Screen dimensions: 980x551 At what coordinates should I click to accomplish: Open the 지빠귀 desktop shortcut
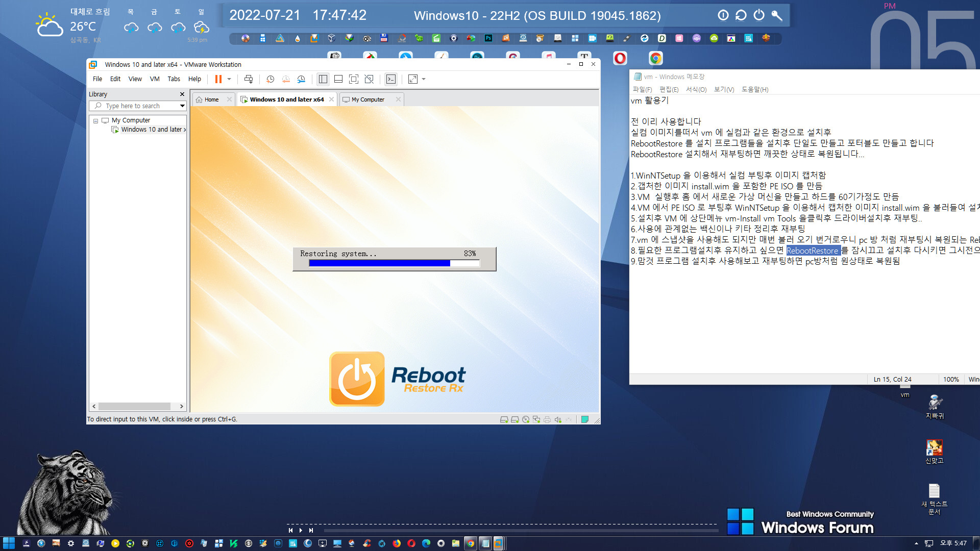[x=935, y=407]
